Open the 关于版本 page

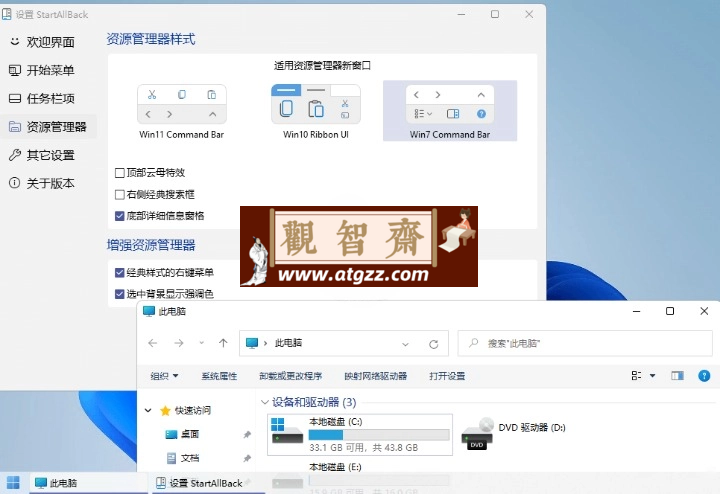[50, 183]
